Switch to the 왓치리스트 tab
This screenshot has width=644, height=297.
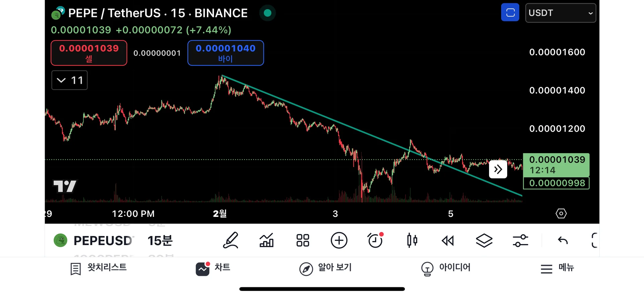pos(99,268)
